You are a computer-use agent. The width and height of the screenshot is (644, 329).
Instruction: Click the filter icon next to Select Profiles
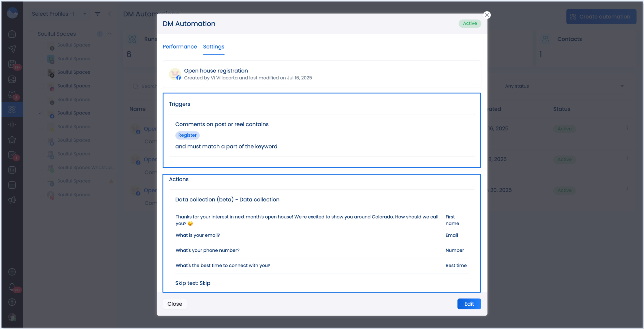pyautogui.click(x=98, y=14)
